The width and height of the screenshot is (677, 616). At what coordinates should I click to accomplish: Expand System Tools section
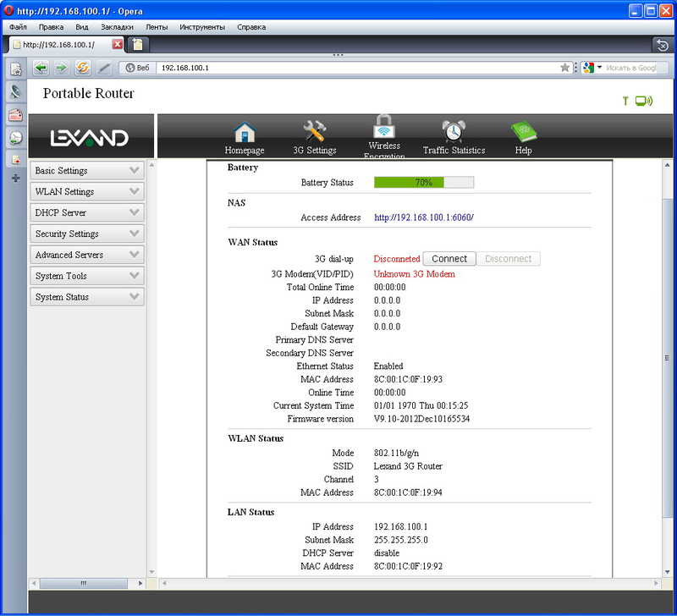click(x=87, y=276)
